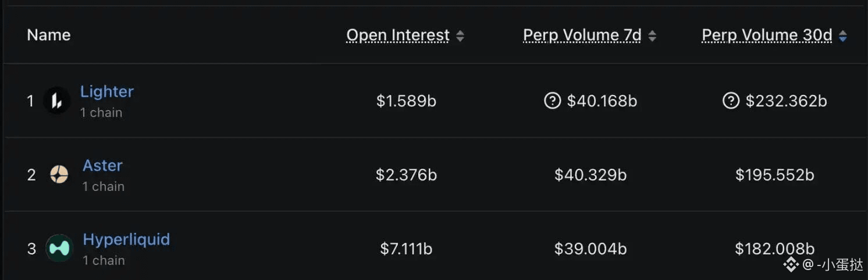Image resolution: width=868 pixels, height=280 pixels.
Task: Click the Name column header
Action: click(49, 35)
